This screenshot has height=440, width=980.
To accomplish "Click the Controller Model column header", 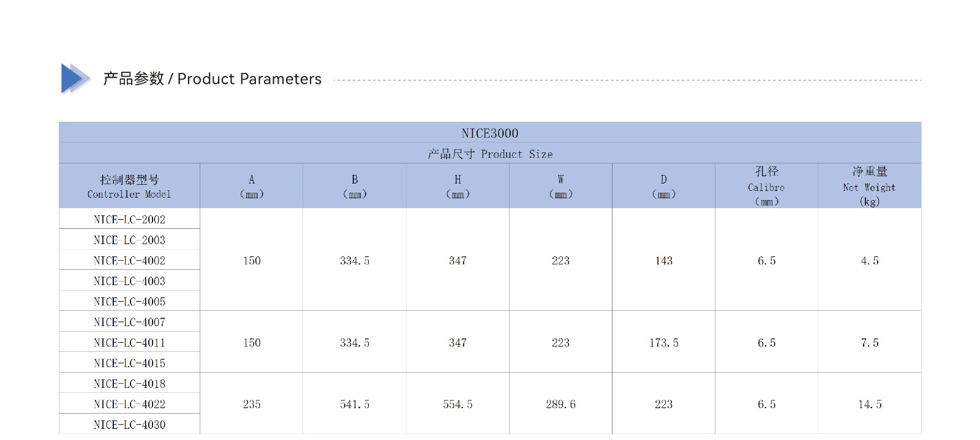I will pyautogui.click(x=129, y=186).
